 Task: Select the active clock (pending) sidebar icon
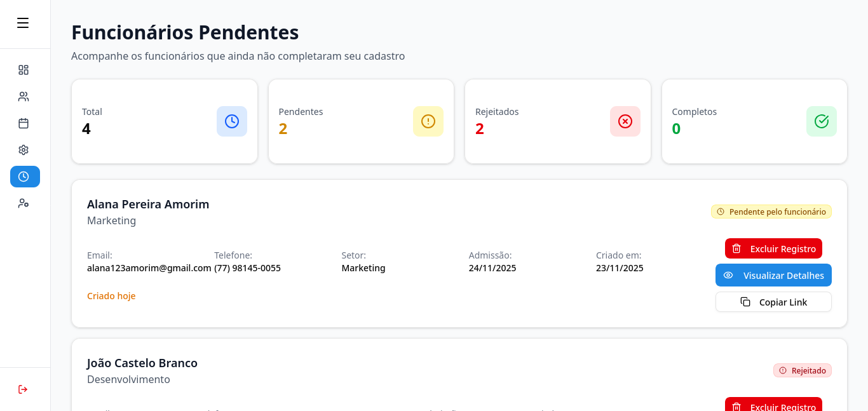point(25,177)
